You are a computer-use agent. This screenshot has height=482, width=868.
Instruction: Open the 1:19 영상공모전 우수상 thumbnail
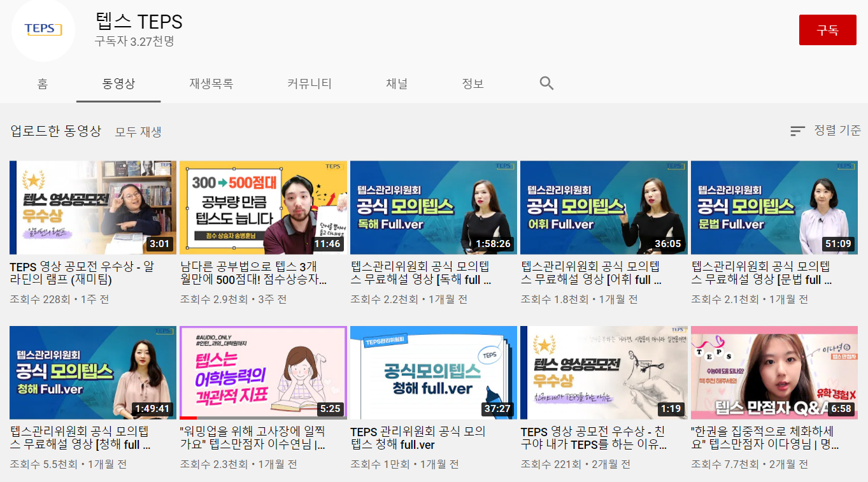click(x=604, y=373)
